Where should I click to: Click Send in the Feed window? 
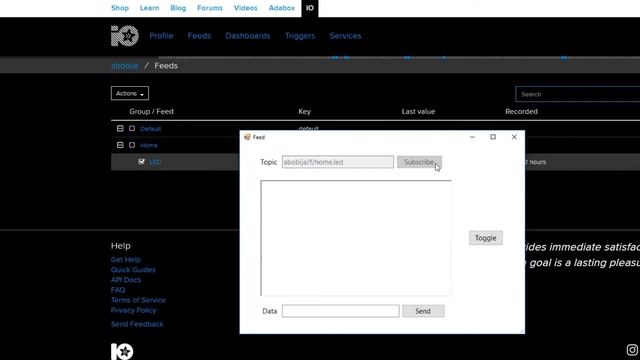click(x=423, y=311)
